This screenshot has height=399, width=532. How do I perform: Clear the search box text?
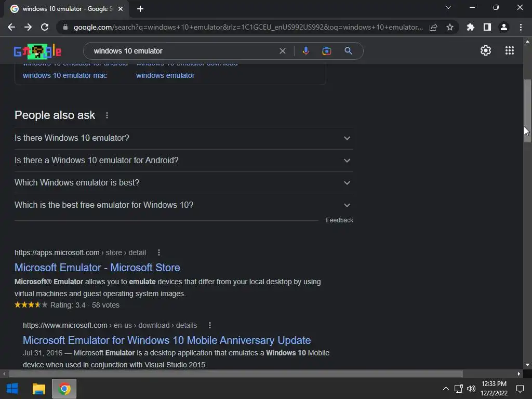(x=282, y=51)
